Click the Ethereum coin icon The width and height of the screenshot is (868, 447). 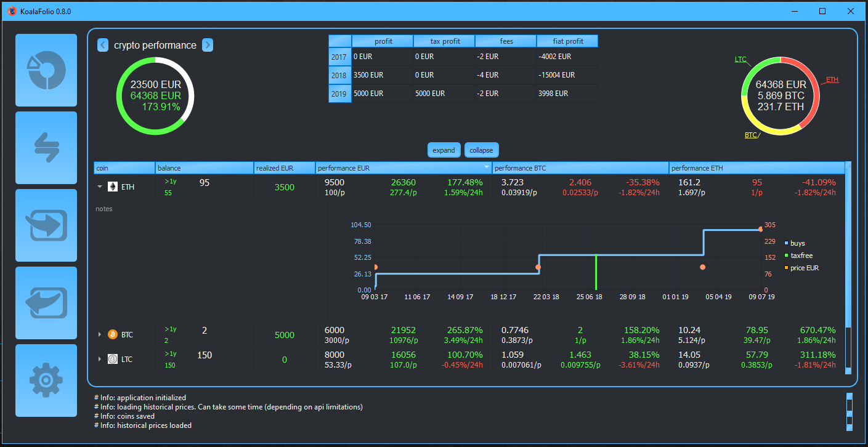(113, 187)
